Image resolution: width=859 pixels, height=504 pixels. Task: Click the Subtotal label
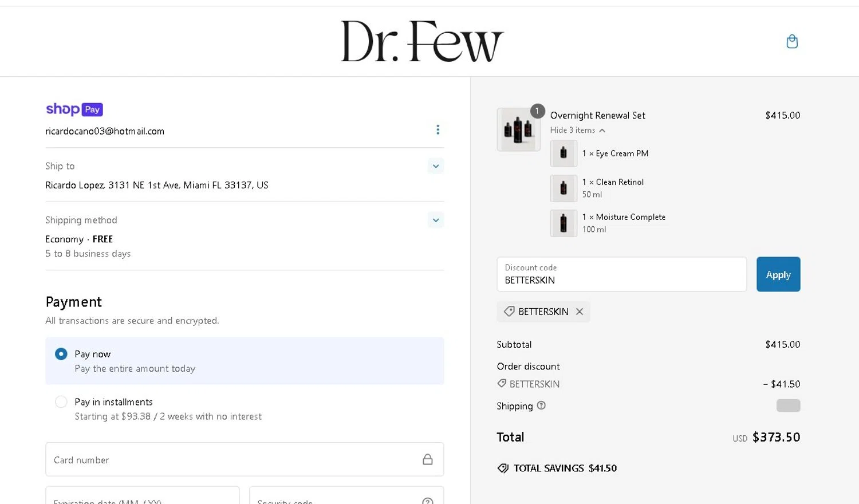(514, 345)
